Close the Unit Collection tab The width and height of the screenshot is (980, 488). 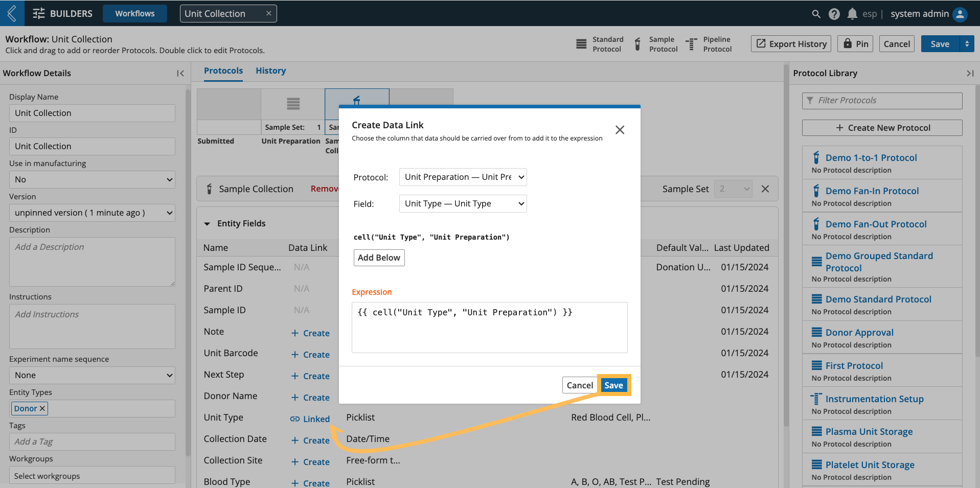pos(268,13)
